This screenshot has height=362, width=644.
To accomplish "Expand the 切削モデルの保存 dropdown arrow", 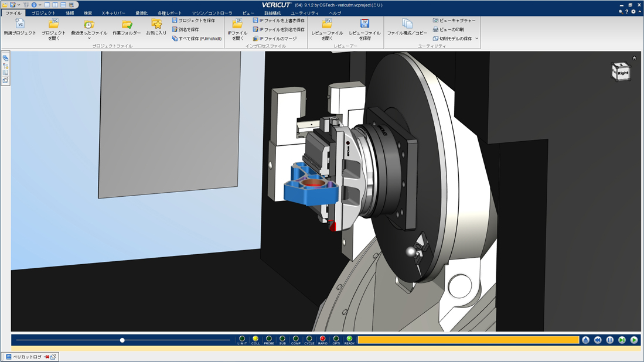I will pos(477,39).
